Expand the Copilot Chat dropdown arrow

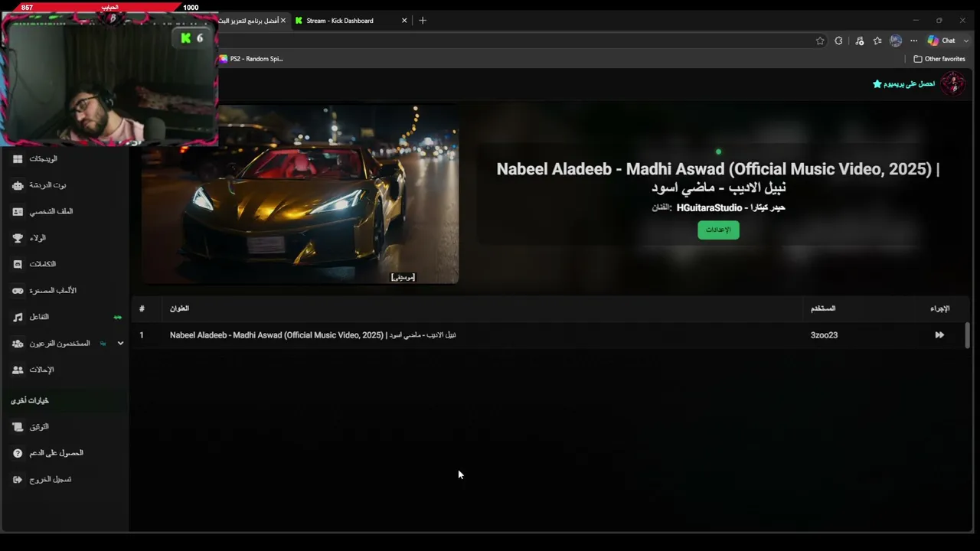coord(966,41)
